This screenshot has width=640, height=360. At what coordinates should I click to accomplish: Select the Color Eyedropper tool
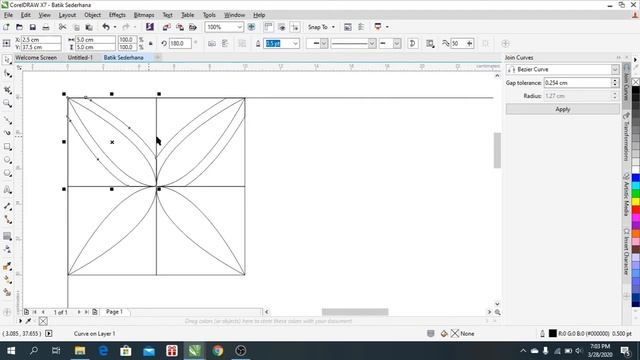7,266
